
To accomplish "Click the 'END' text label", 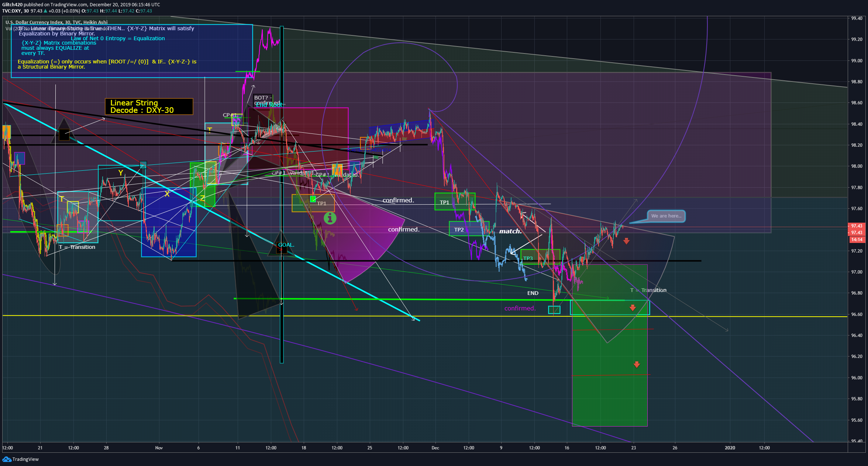I will coord(533,293).
